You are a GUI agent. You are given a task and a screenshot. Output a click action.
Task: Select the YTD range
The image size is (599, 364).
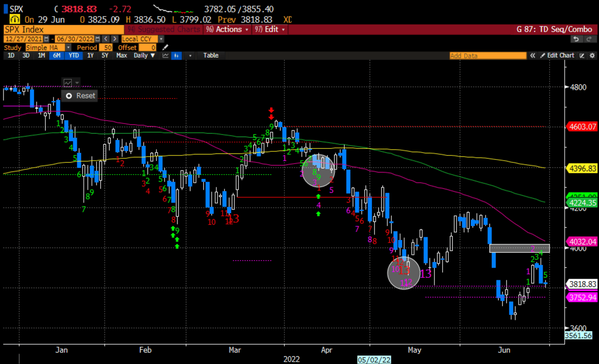pyautogui.click(x=73, y=55)
